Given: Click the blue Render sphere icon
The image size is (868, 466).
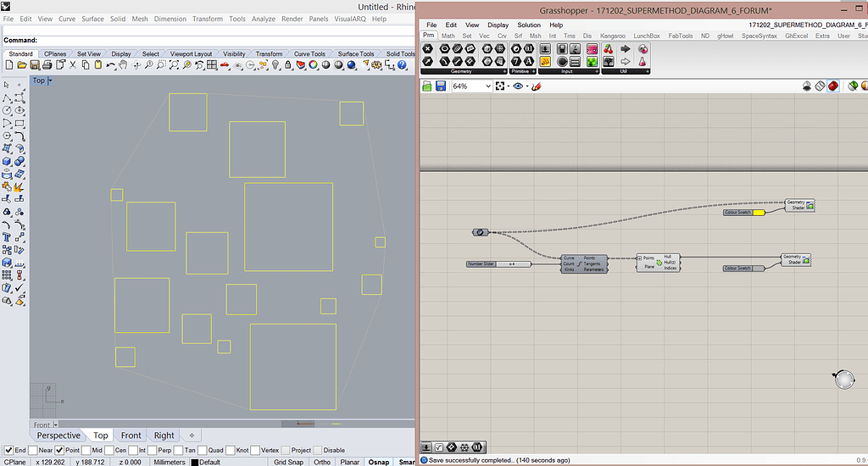Looking at the screenshot, I should (352, 65).
